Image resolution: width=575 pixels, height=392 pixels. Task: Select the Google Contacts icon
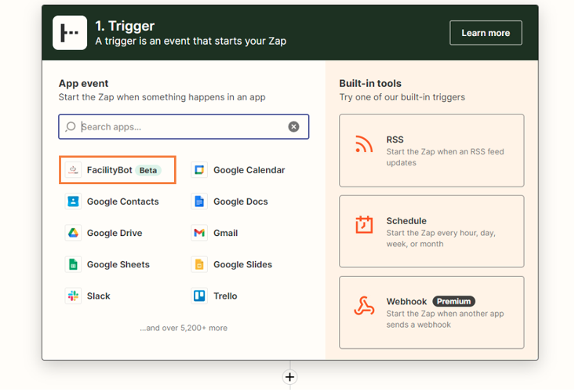[x=73, y=201]
